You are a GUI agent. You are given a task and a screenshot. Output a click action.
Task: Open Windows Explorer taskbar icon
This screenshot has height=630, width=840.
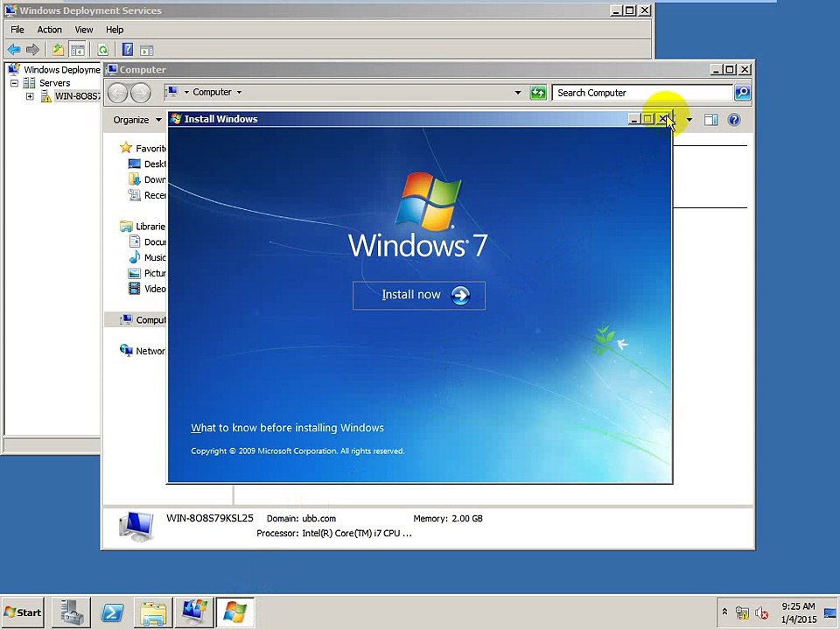pos(153,612)
